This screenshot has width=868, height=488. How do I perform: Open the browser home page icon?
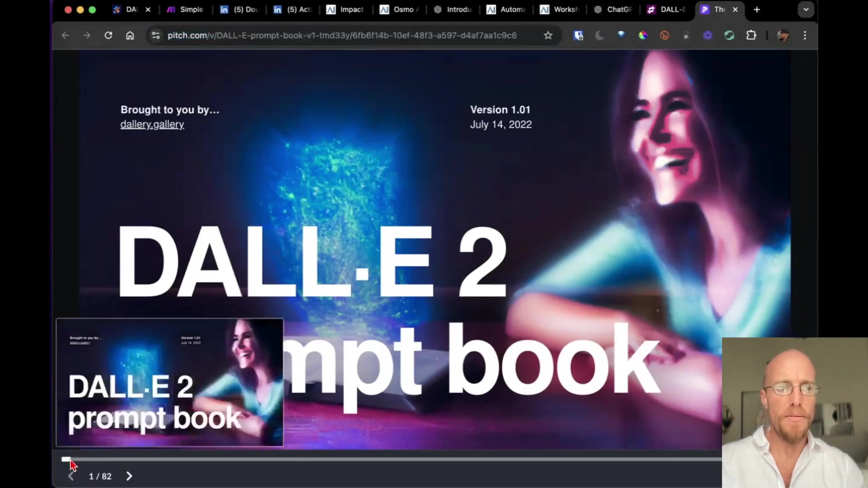(130, 35)
